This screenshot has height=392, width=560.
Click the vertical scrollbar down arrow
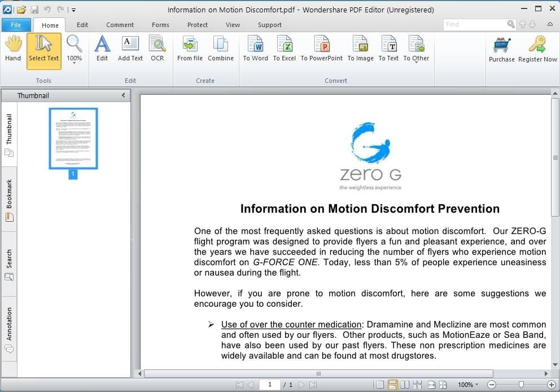coord(555,364)
